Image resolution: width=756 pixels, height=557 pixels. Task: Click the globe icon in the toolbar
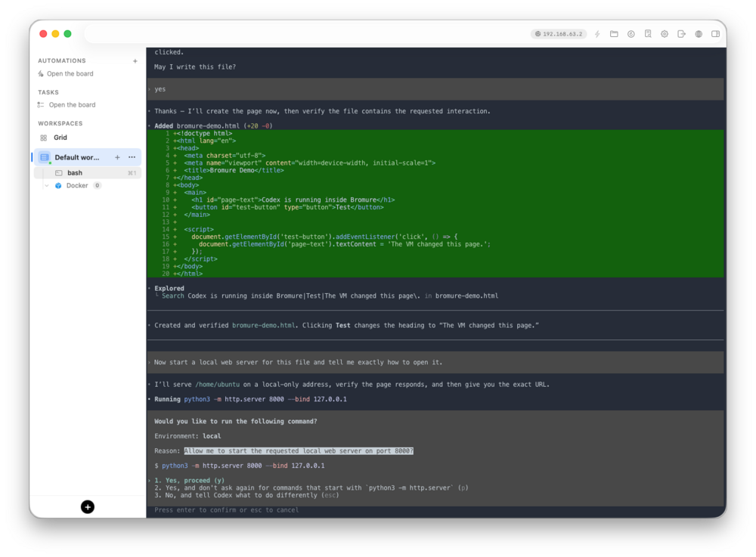pyautogui.click(x=699, y=34)
